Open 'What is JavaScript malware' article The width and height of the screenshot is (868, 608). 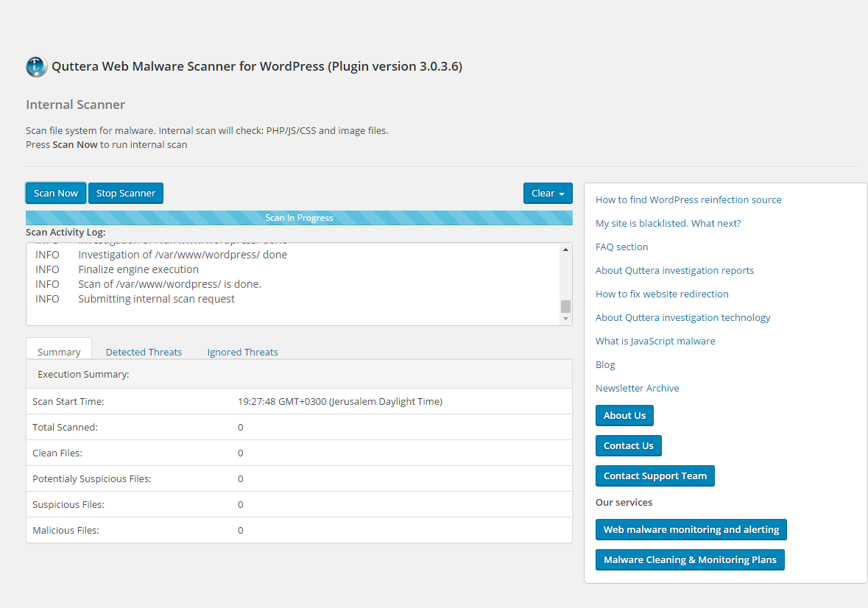654,341
